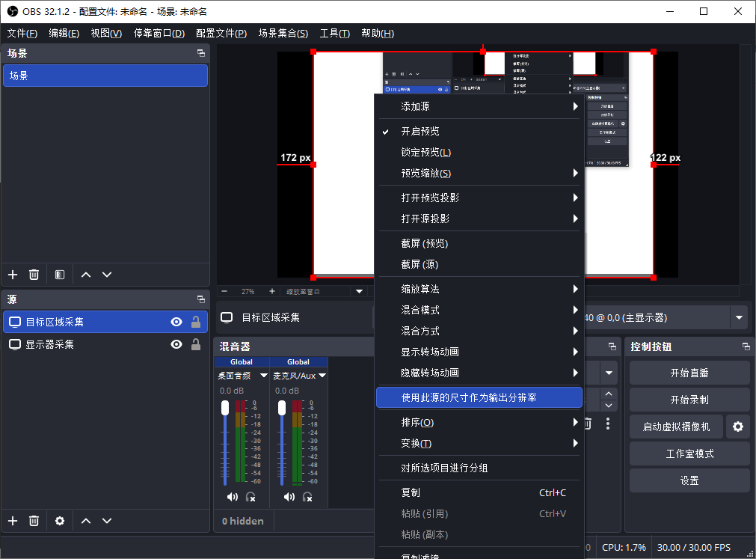Screen dimensions: 756x559
Task: Undock the Scenes panel float icon
Action: tap(201, 53)
